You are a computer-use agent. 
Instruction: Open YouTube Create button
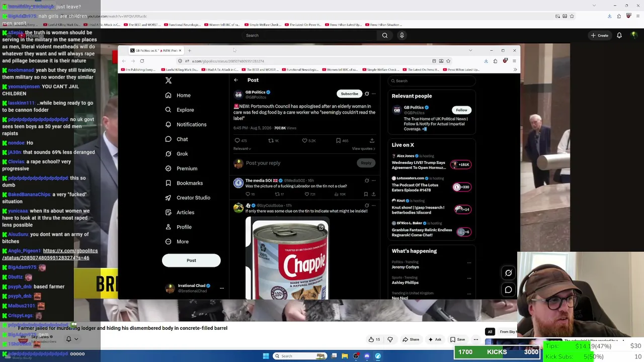coord(600,36)
